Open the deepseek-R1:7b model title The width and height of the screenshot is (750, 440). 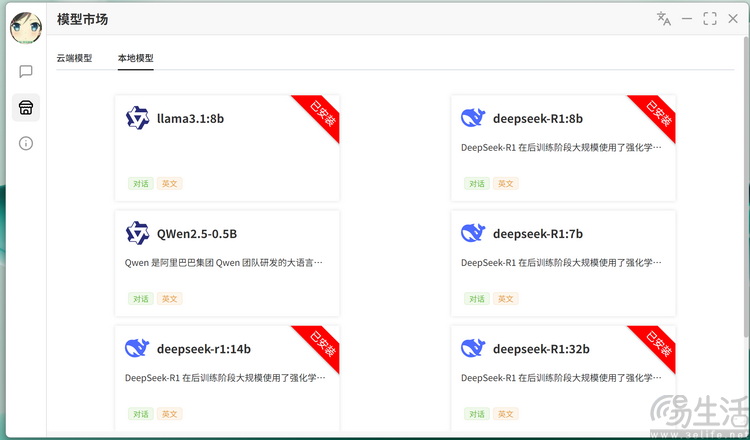pos(538,234)
